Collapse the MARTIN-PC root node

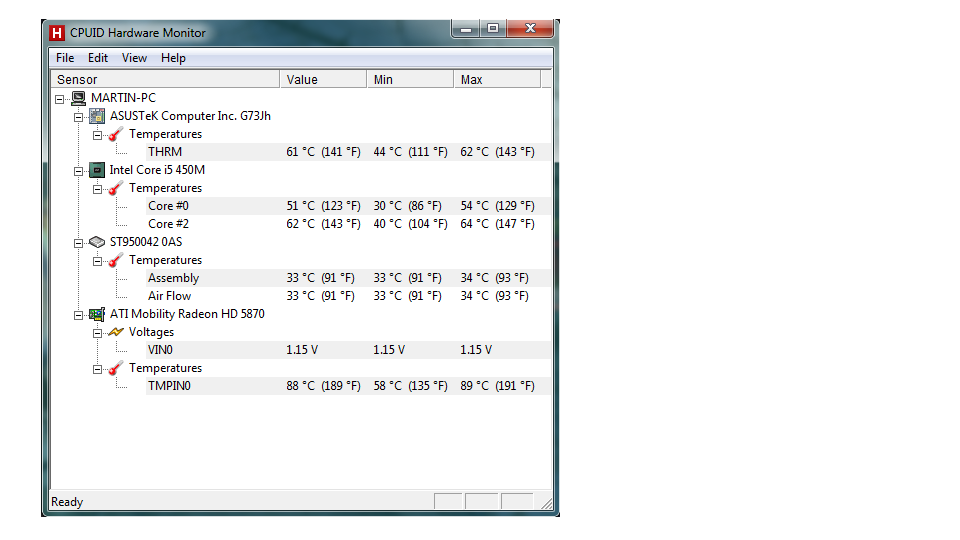pyautogui.click(x=59, y=99)
